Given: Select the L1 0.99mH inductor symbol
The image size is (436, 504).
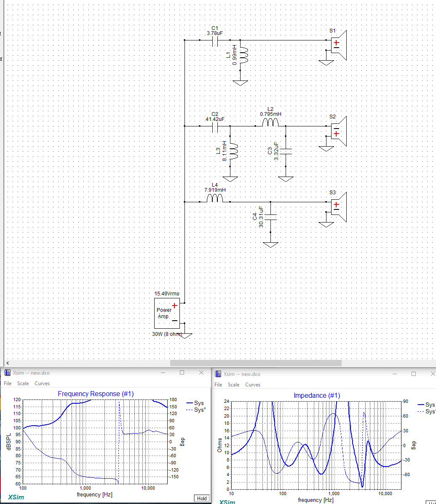Looking at the screenshot, I should [243, 56].
